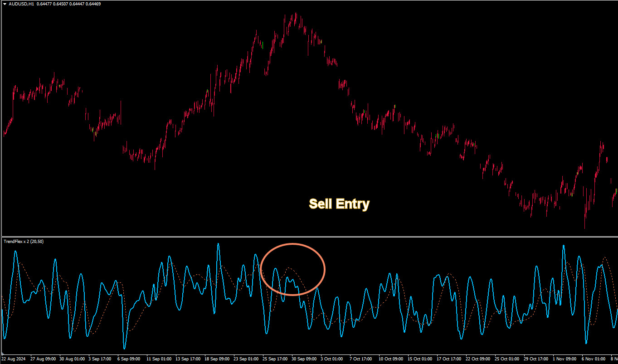The height and width of the screenshot is (364, 618).
Task: Click the small triangle beside AUDUSD,H1
Action: point(5,4)
